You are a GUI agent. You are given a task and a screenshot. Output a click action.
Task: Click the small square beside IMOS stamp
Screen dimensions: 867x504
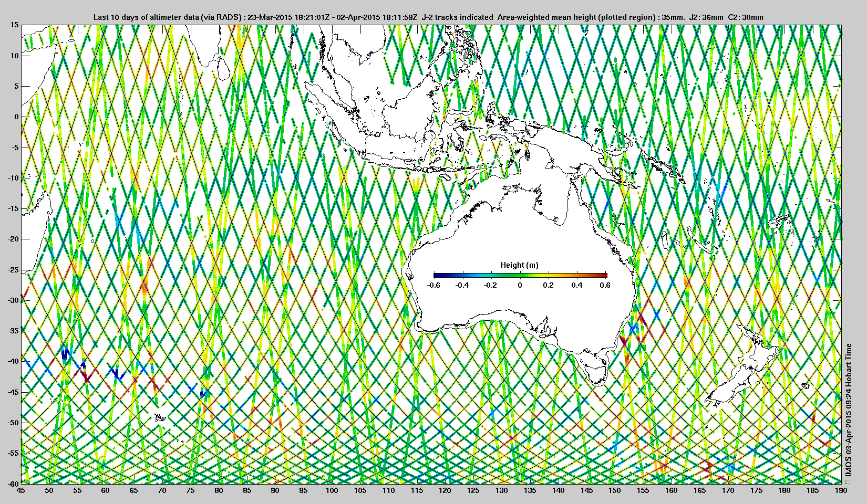click(849, 480)
